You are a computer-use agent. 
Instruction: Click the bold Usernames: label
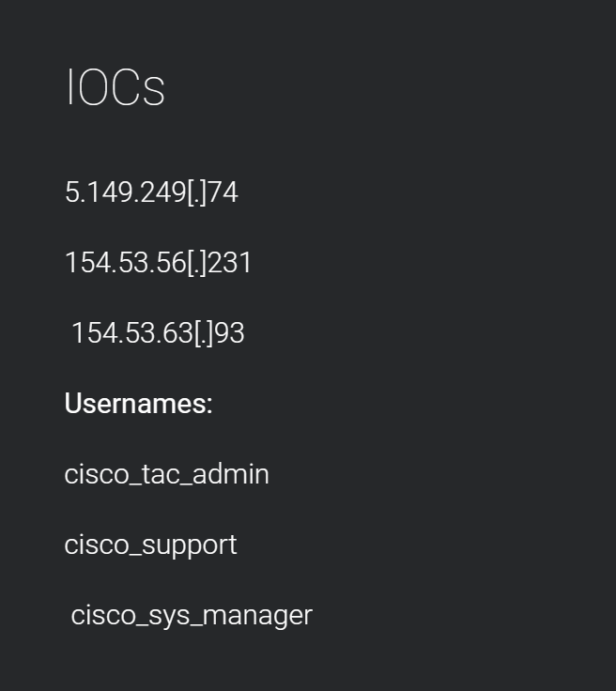pyautogui.click(x=138, y=403)
